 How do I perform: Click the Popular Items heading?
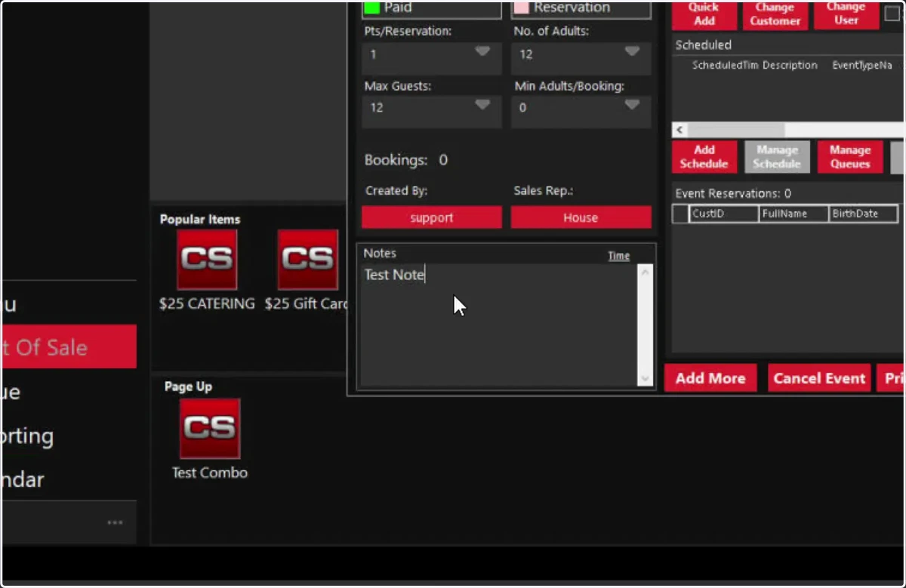[200, 220]
